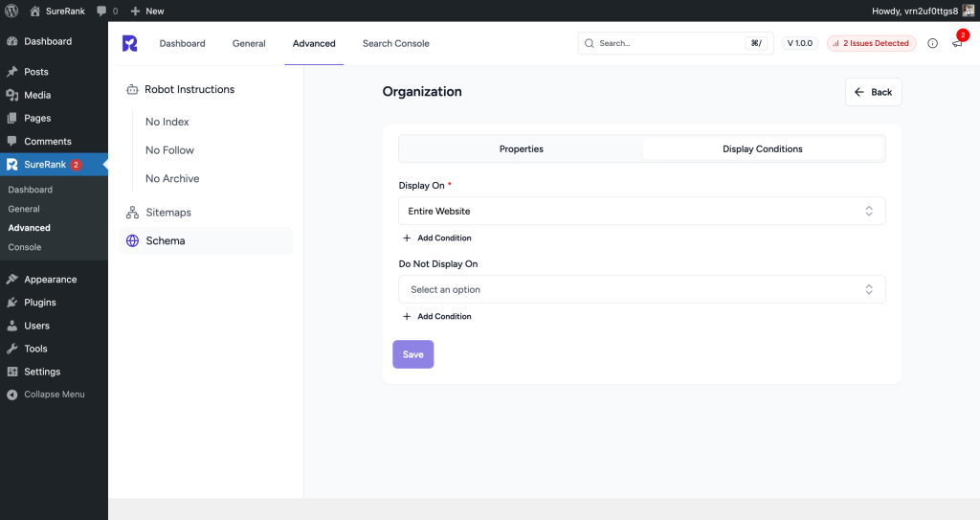Open the Display On dropdown

[642, 211]
